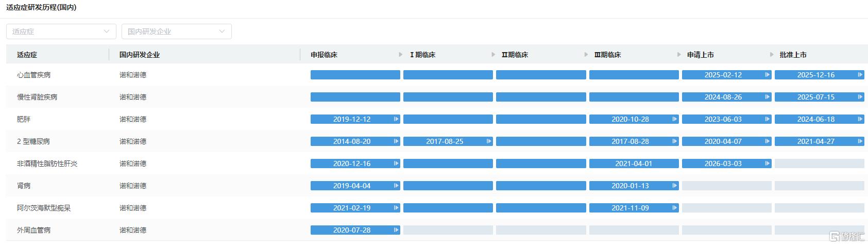Click the 2019-04-04 bar for 肾病

pos(355,186)
